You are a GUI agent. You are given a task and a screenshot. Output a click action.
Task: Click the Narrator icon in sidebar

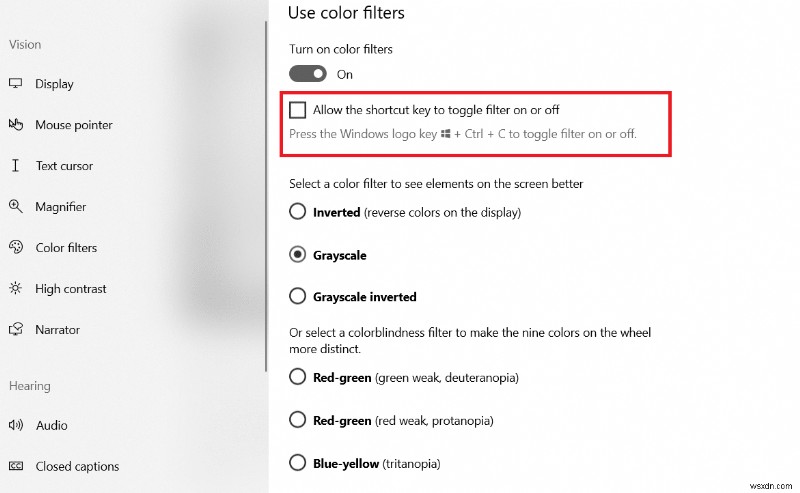tap(16, 330)
